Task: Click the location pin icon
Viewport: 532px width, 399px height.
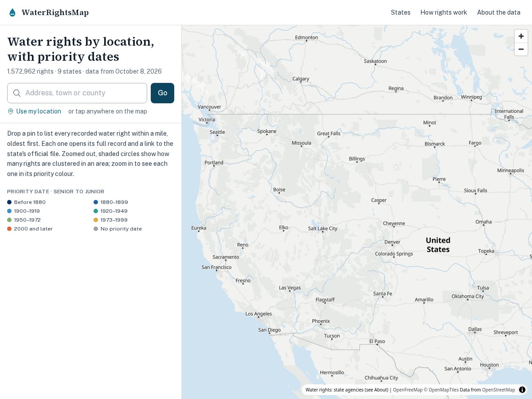Action: click(11, 111)
